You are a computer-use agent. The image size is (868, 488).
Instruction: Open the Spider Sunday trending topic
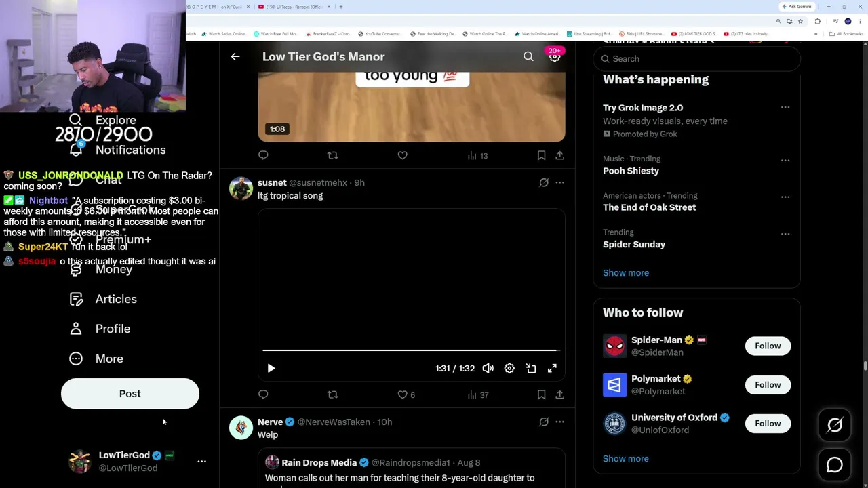pyautogui.click(x=634, y=244)
